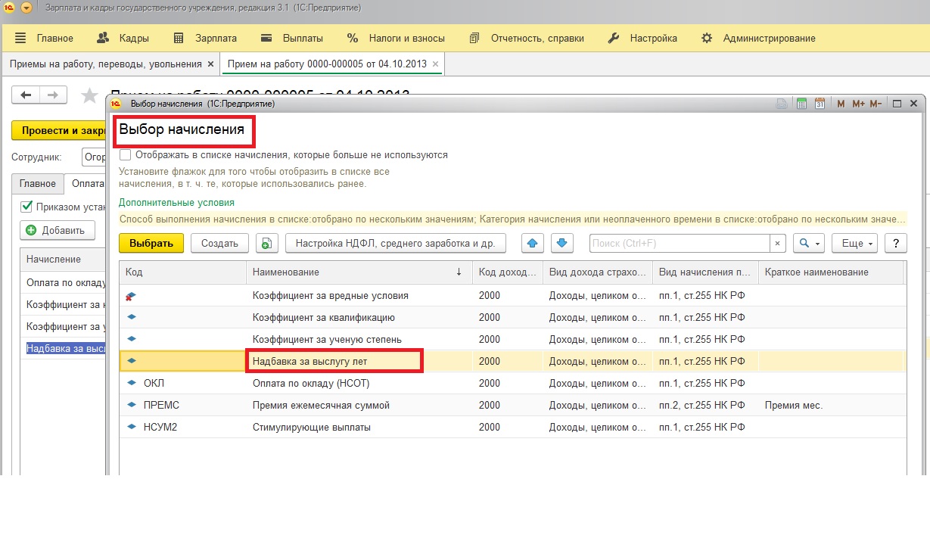Move the selected accrual down with blue arrow
This screenshot has height=560, width=930.
tap(561, 243)
